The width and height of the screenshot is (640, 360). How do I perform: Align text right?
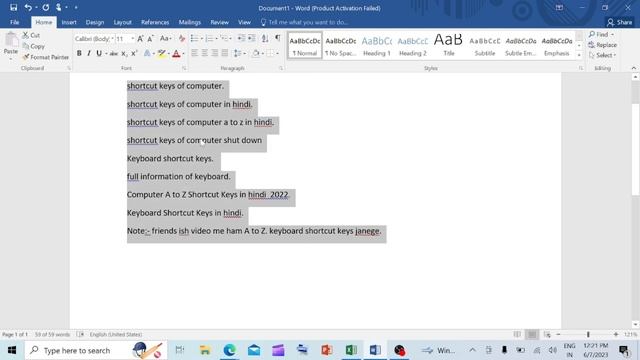tap(215, 53)
